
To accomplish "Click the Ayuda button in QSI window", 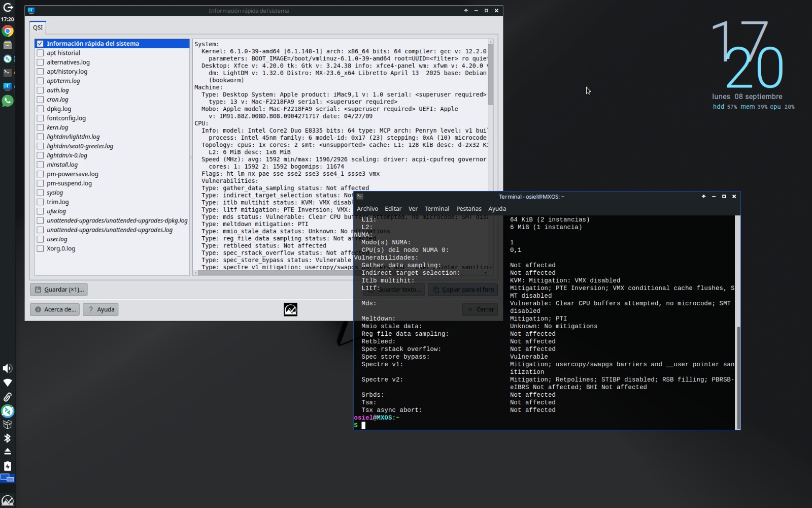I will 100,309.
